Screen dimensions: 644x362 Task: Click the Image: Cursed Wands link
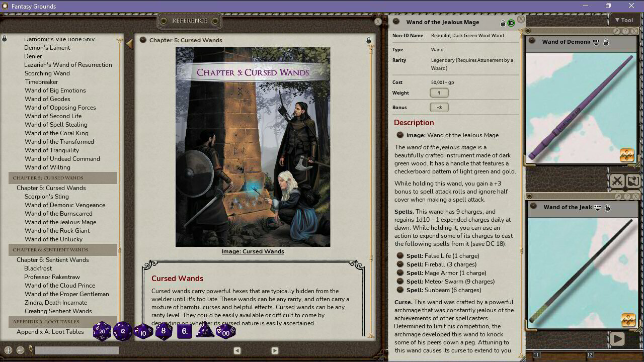coord(253,251)
